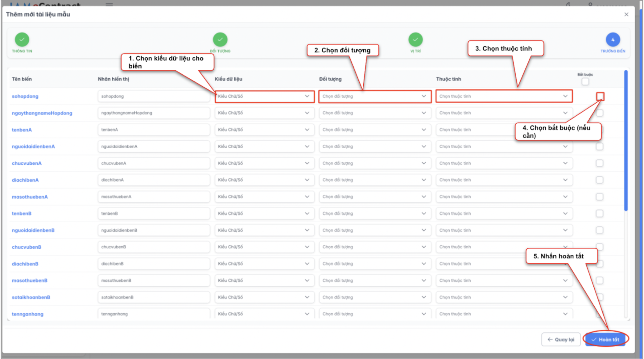
Task: Click the green THÔNG TIN step checkmark icon
Action: 22,39
